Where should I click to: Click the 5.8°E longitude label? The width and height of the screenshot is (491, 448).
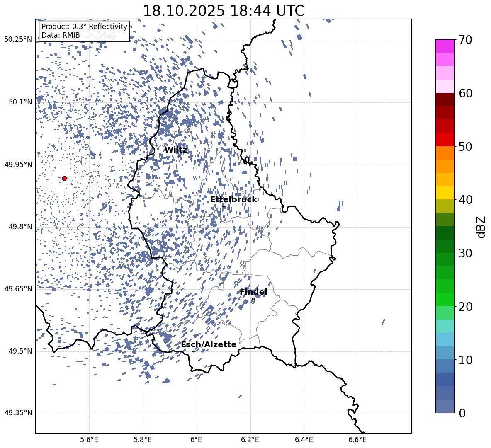pyautogui.click(x=143, y=440)
